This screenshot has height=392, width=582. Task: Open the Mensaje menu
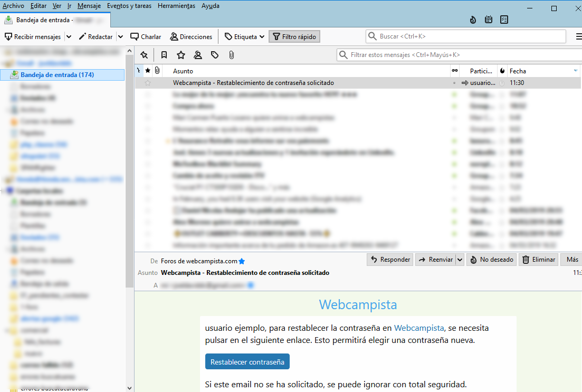(89, 6)
